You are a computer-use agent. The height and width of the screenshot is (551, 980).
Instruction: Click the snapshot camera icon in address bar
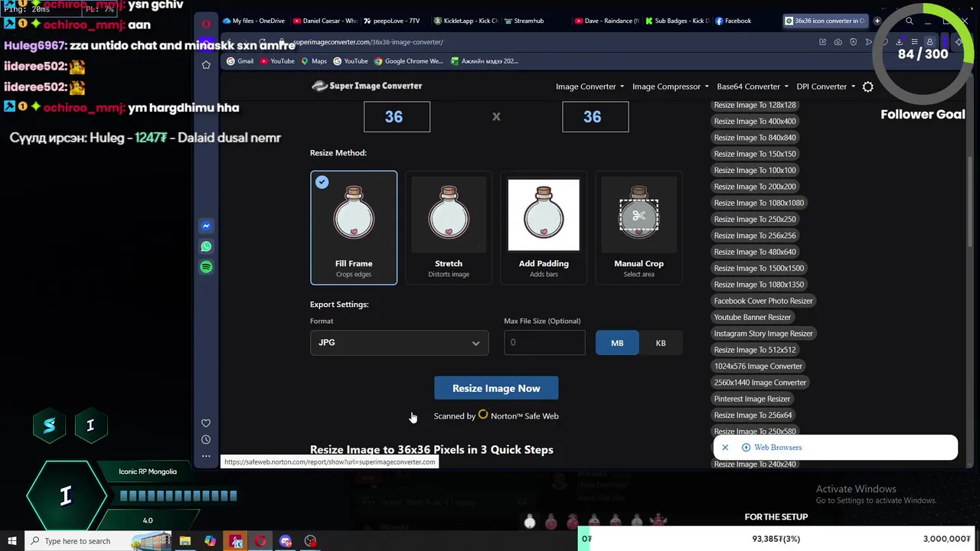pyautogui.click(x=838, y=42)
